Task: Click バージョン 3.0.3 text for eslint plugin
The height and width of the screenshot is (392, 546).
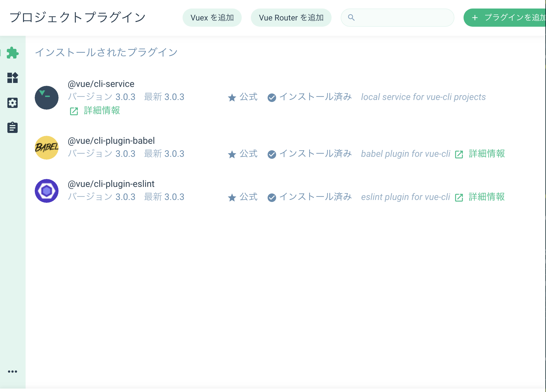Action: (102, 197)
